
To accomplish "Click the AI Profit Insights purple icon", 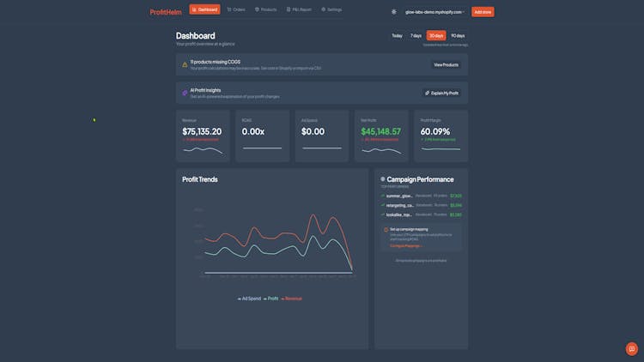I will 185,93.
